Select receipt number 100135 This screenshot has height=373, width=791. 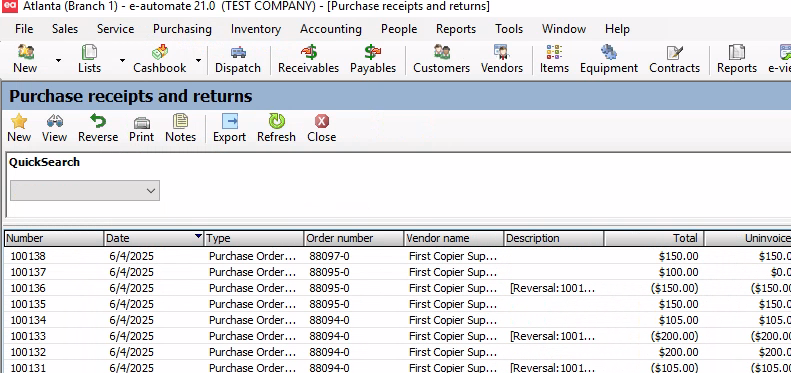pos(28,304)
